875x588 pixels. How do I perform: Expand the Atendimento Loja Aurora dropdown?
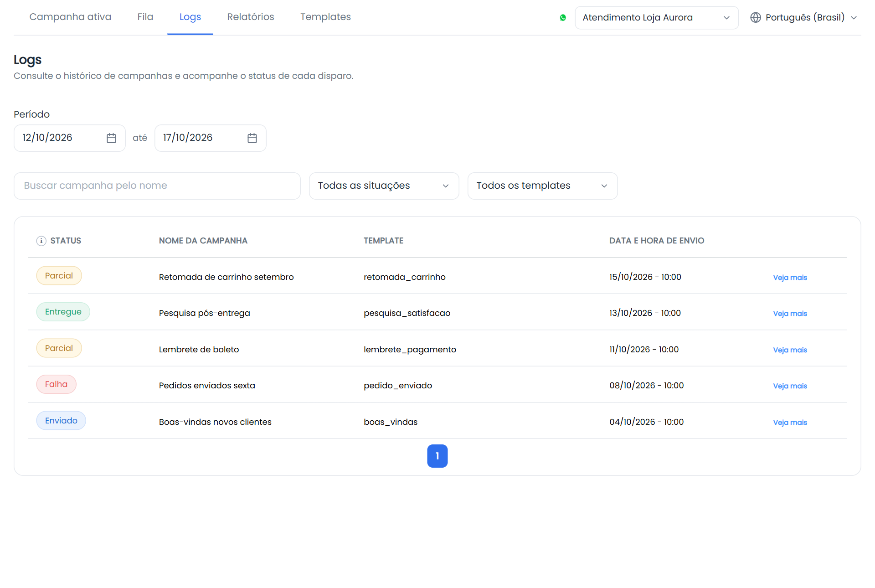657,18
